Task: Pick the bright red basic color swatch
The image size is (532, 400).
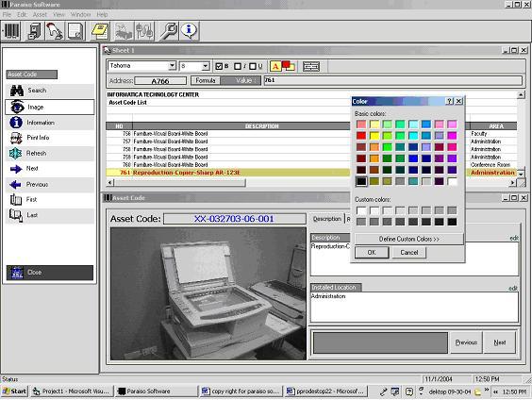Action: [361, 136]
